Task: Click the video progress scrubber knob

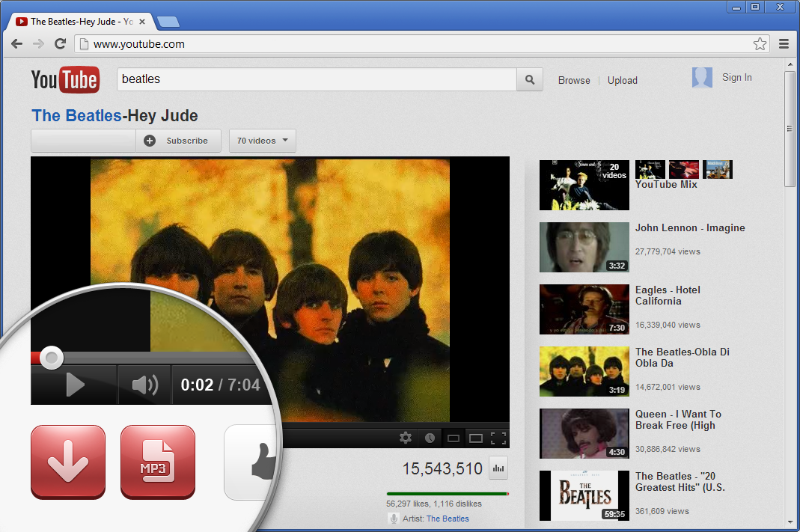Action: (x=52, y=358)
